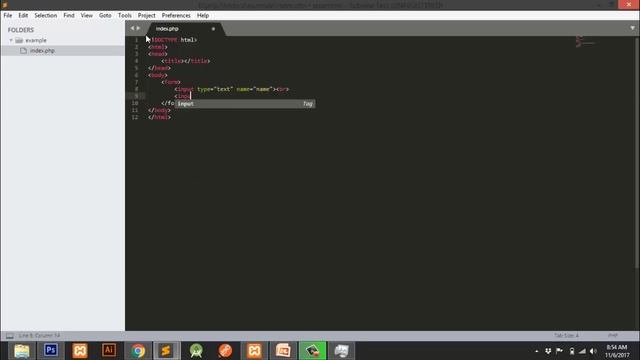Click line number 12 in the gutter
640x360 pixels.
[135, 117]
